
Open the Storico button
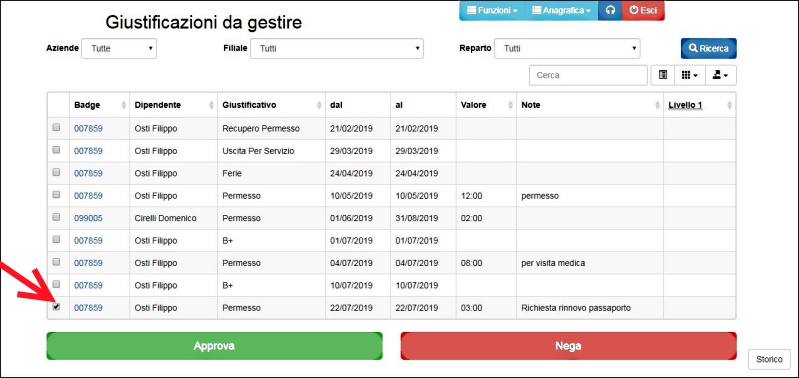pos(769,359)
